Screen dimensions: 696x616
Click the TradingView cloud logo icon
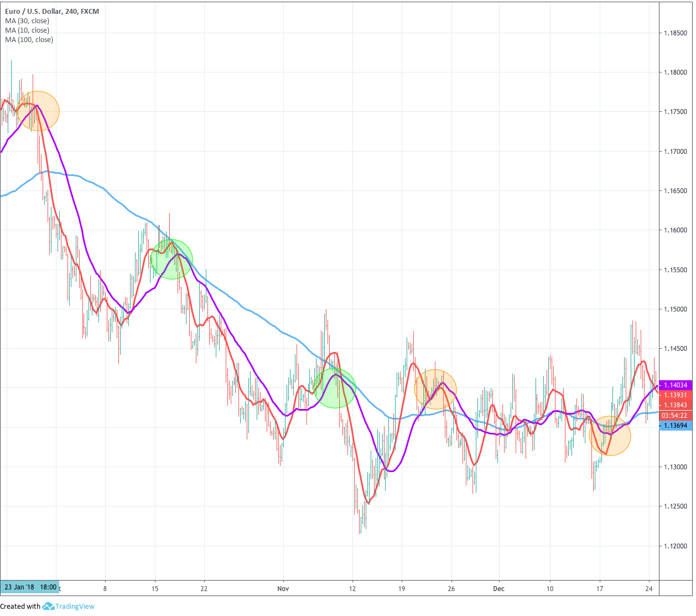(x=48, y=606)
